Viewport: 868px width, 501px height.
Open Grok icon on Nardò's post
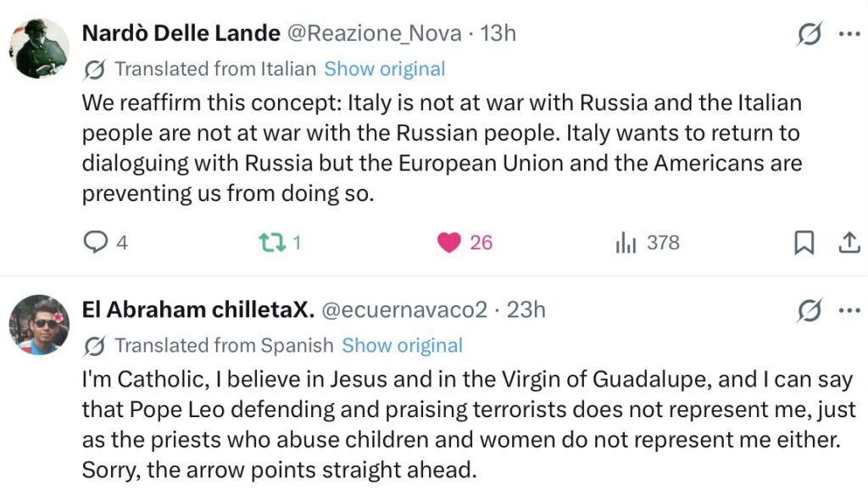(810, 35)
